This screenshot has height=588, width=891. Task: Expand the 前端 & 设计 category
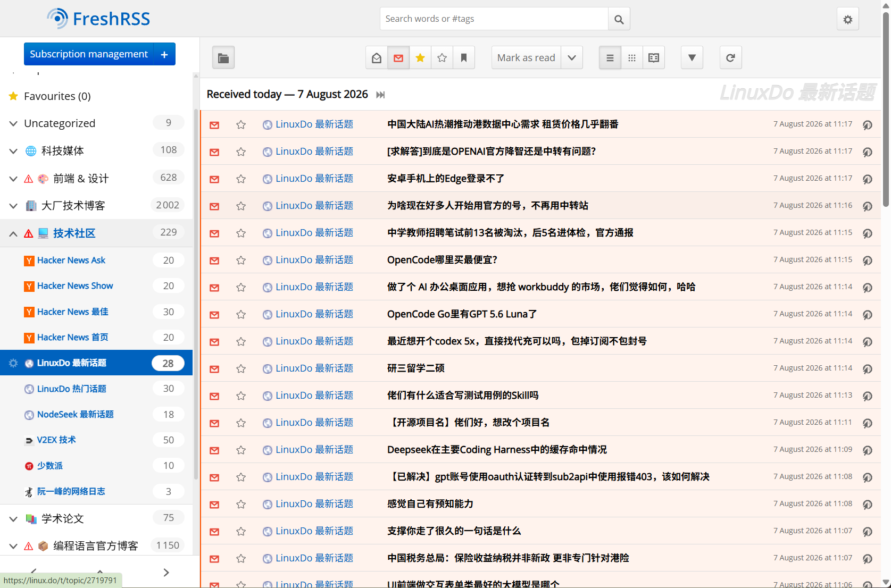click(13, 179)
